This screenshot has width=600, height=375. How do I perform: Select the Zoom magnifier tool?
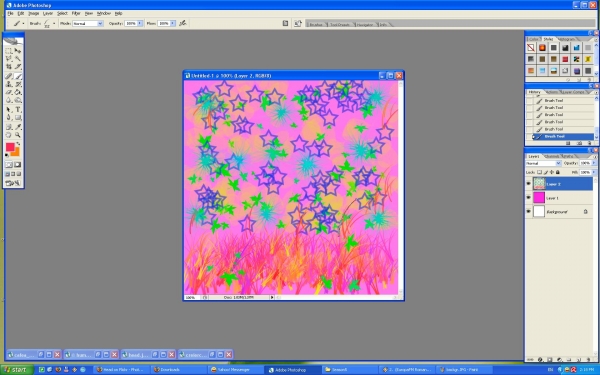[18, 135]
